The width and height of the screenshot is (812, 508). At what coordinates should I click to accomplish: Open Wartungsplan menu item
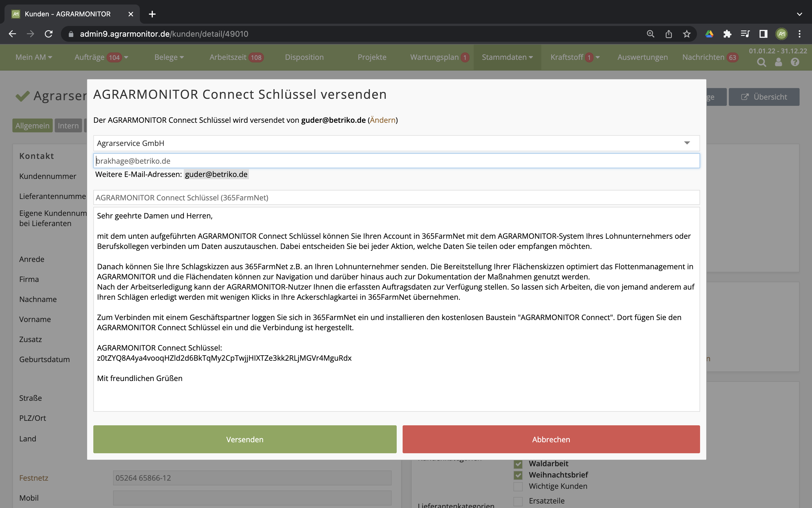coord(440,57)
